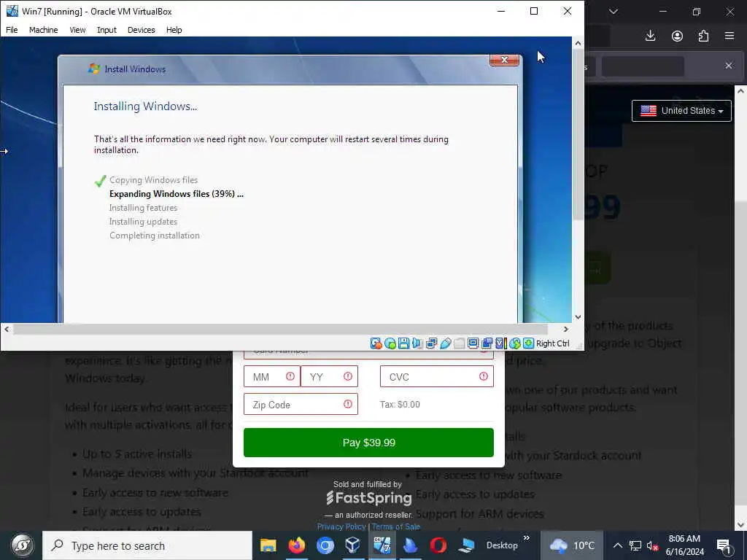Click the muted volume tray icon
The width and height of the screenshot is (747, 560).
tap(653, 545)
